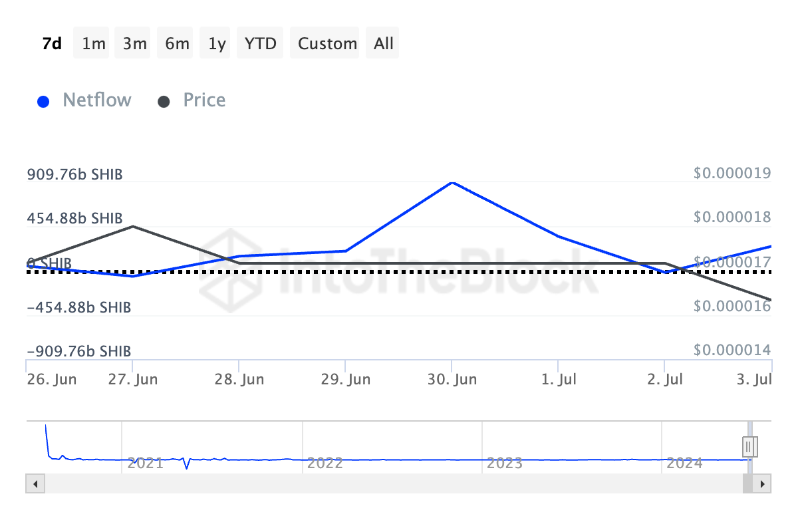
Task: Switch to YTD range
Action: point(261,44)
